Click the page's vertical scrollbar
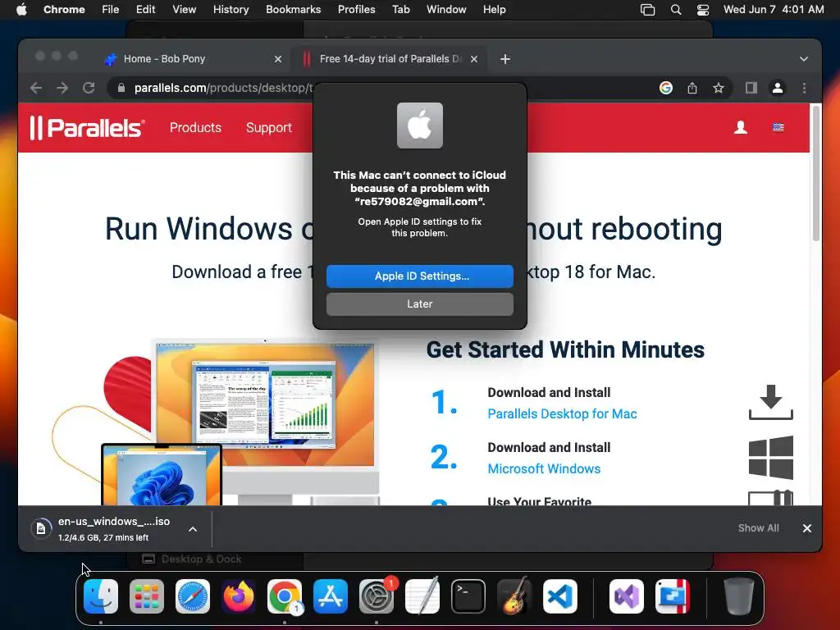 (816, 174)
